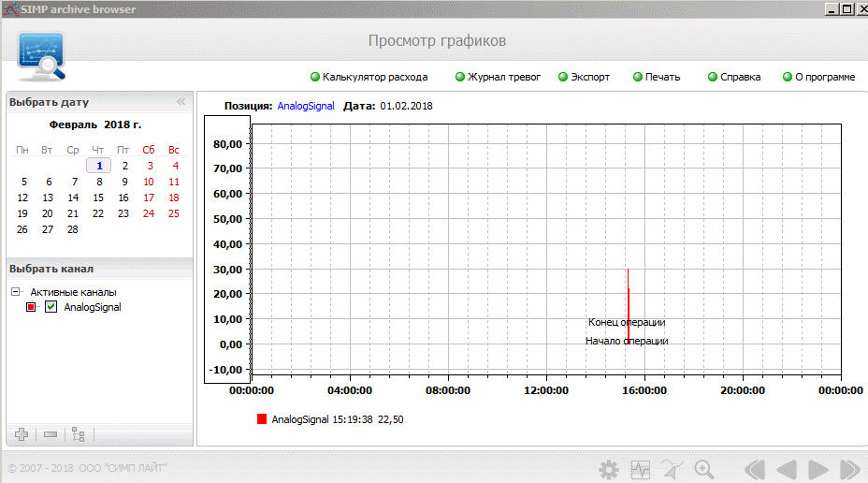
Task: Click the Сб weekday header
Action: coord(149,150)
